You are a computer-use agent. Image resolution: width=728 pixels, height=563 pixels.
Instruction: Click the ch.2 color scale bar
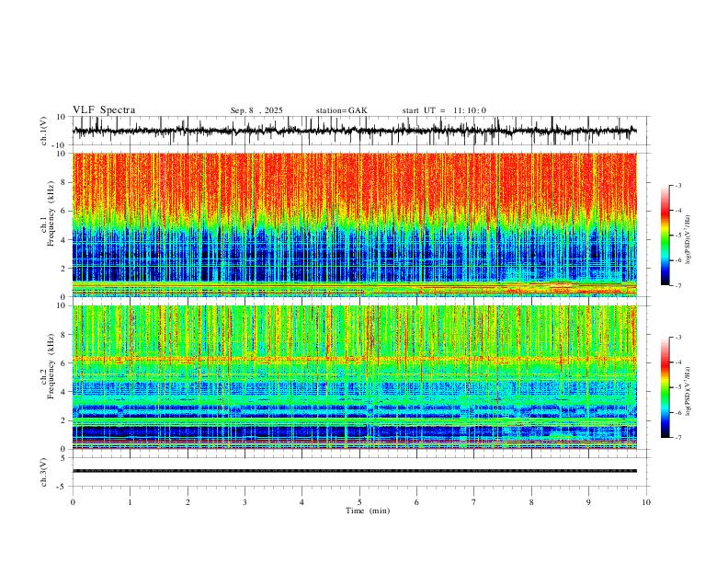[665, 387]
